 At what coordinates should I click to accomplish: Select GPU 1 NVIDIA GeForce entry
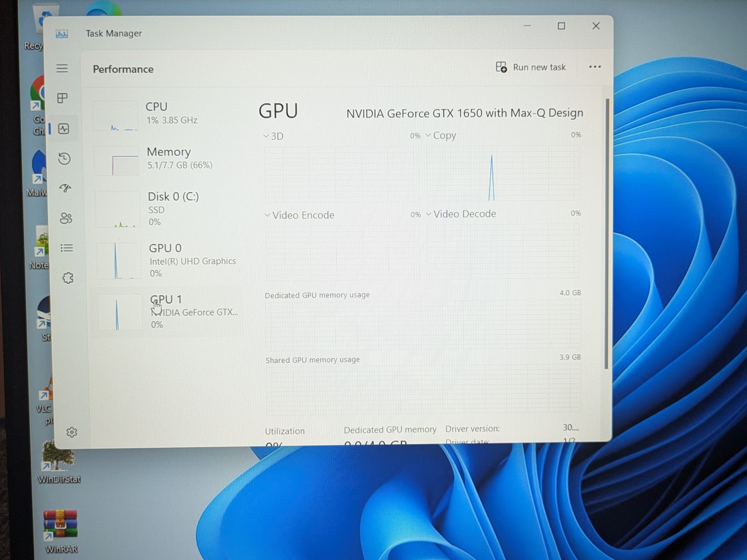coord(168,312)
